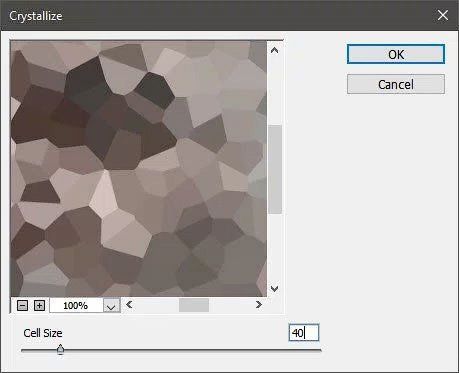Click the zoom out minus icon
Image resolution: width=459 pixels, height=373 pixels.
[22, 305]
